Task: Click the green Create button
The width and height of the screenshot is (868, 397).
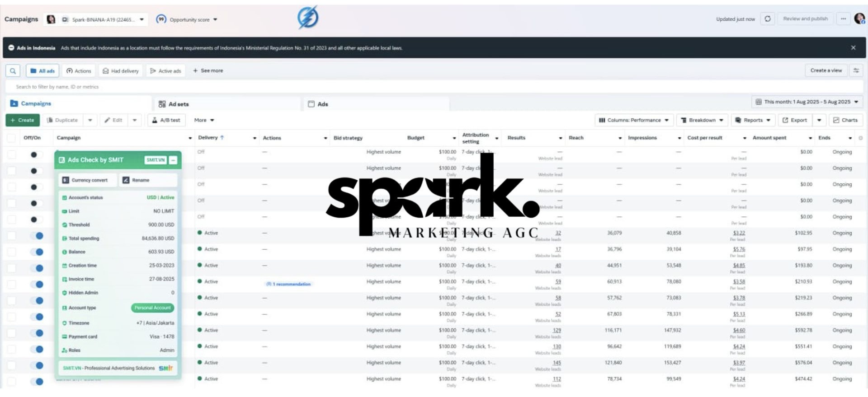Action: tap(23, 120)
